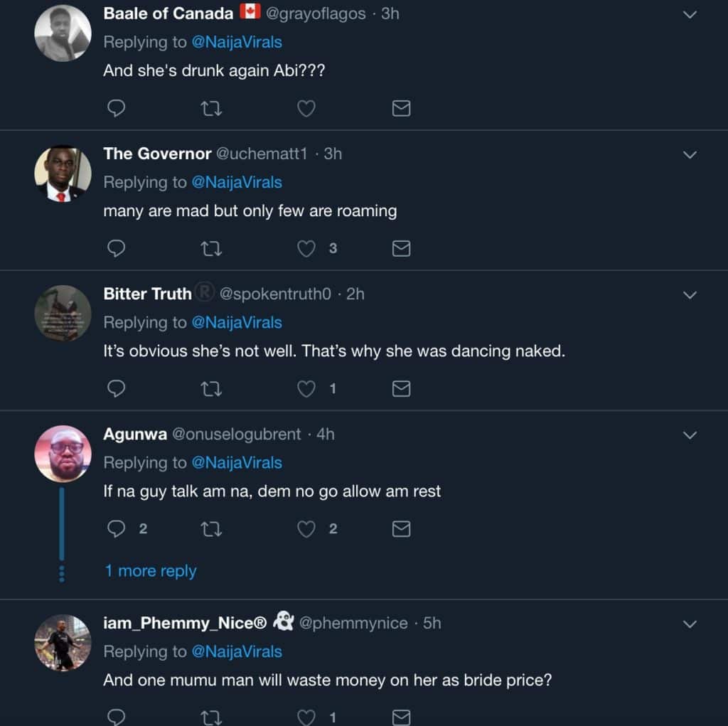Reply to Baale of Canada's tweet
The width and height of the screenshot is (728, 726).
116,108
